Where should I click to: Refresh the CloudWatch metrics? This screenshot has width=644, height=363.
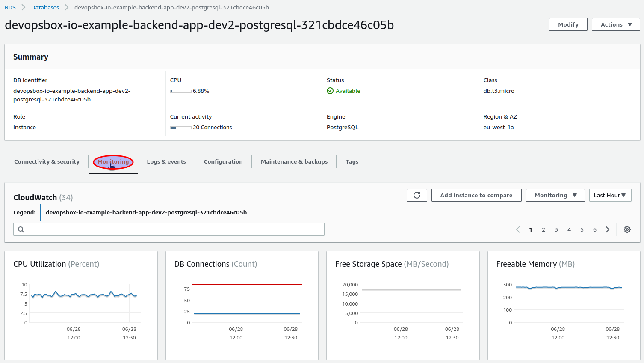pyautogui.click(x=417, y=195)
